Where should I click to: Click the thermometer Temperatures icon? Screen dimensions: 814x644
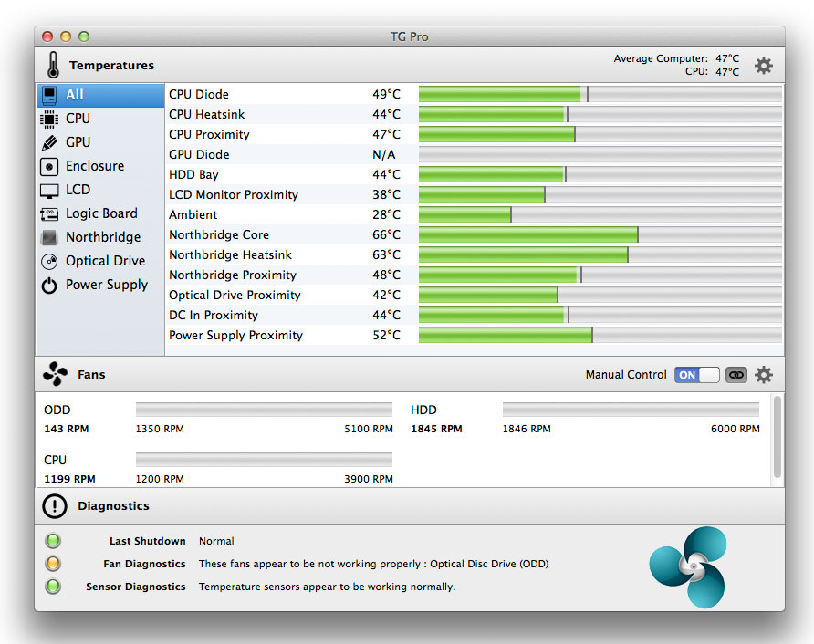53,65
